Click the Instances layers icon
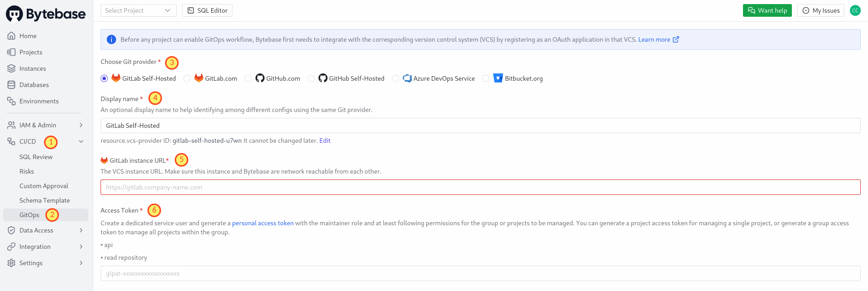The image size is (868, 291). pos(11,68)
